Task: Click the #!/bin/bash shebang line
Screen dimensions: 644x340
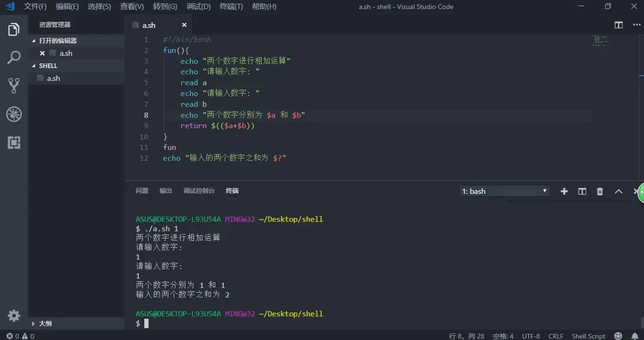Action: click(x=187, y=40)
